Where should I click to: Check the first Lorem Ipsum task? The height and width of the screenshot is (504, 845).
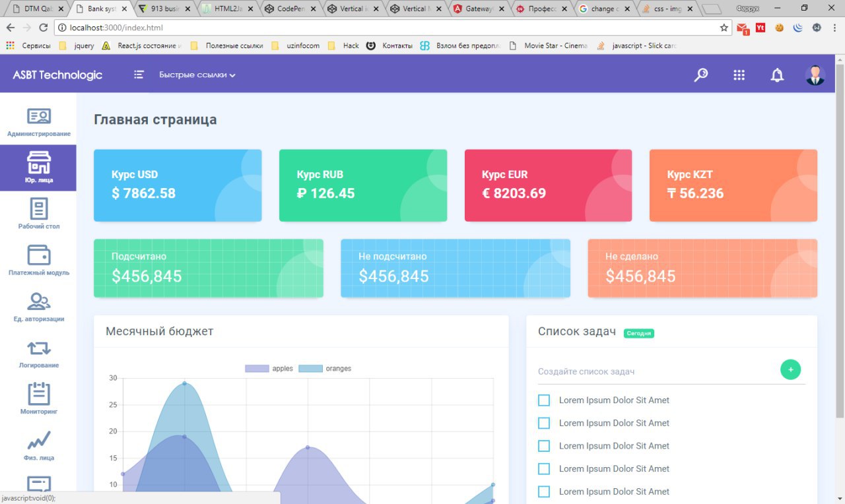pyautogui.click(x=544, y=400)
